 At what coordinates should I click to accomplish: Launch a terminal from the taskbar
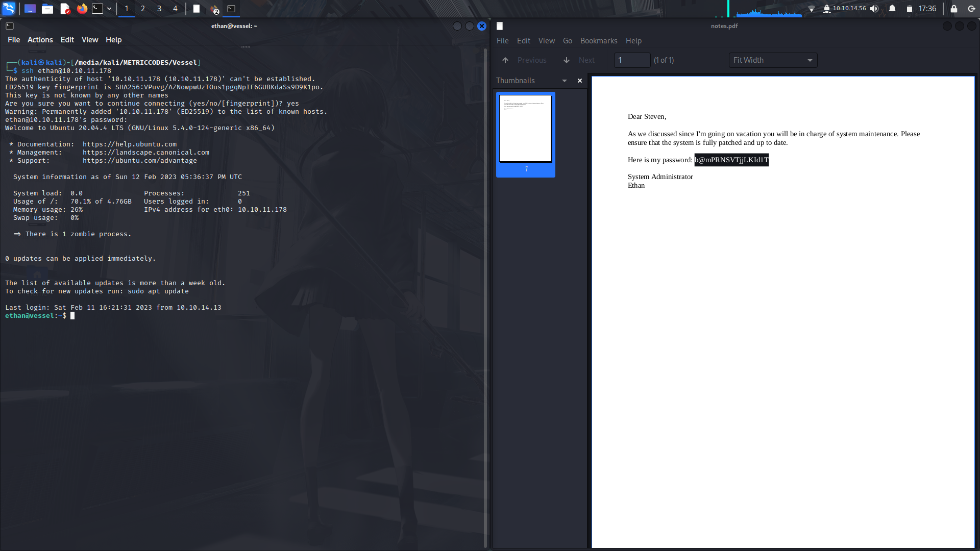pyautogui.click(x=97, y=8)
